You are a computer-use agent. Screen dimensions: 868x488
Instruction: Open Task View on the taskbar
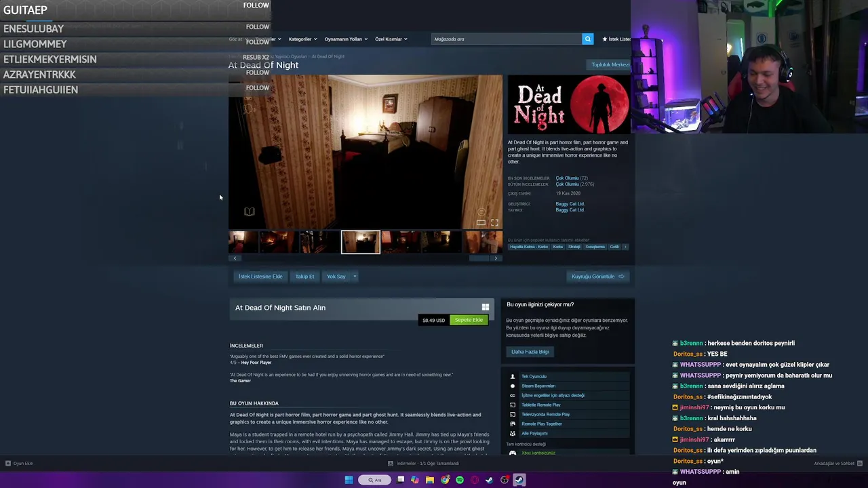(x=401, y=480)
